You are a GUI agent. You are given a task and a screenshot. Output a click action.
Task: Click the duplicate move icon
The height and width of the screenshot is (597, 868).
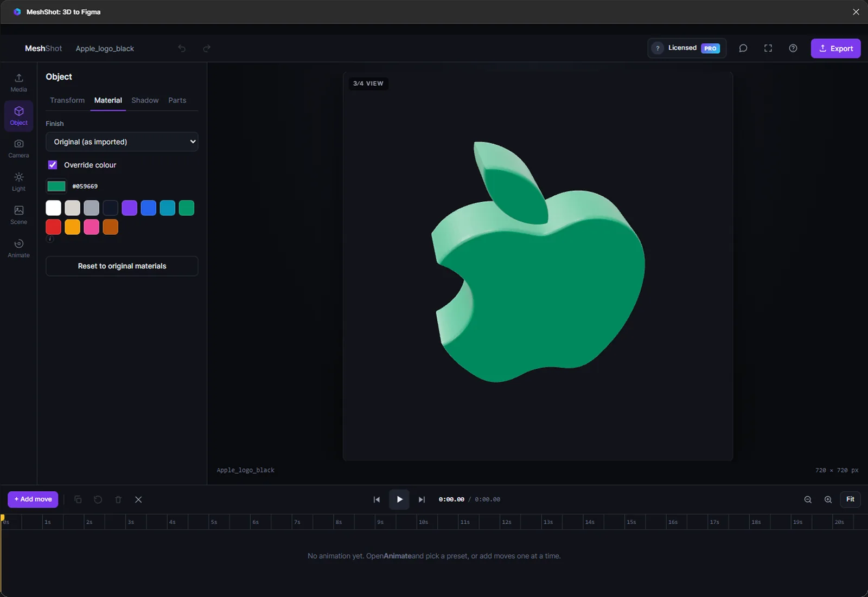click(78, 499)
